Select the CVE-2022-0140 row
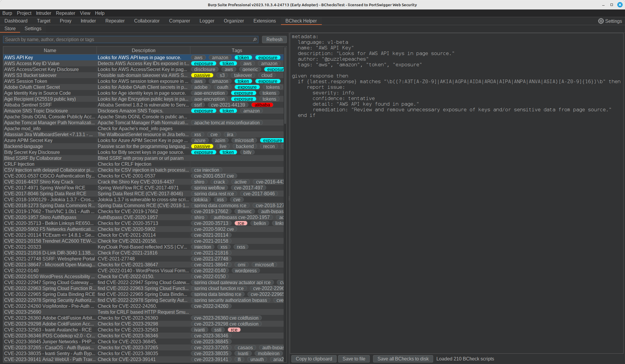 [143, 270]
